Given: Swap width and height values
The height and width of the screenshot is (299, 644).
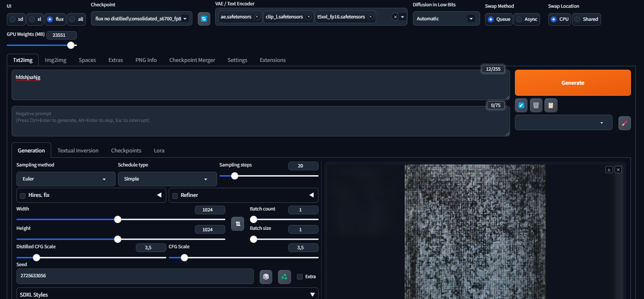Looking at the screenshot, I should click(x=237, y=224).
